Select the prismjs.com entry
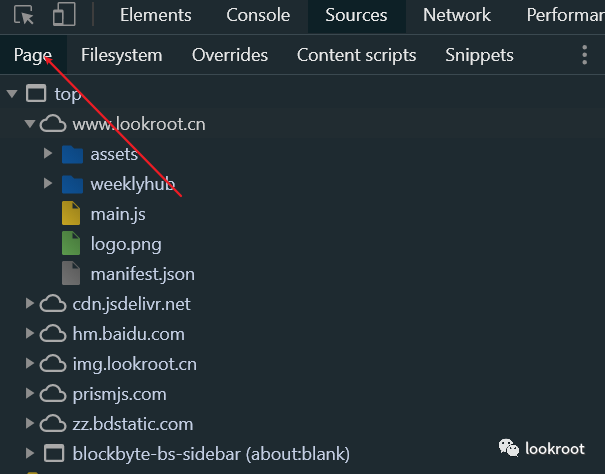Image resolution: width=605 pixels, height=474 pixels. pos(120,395)
